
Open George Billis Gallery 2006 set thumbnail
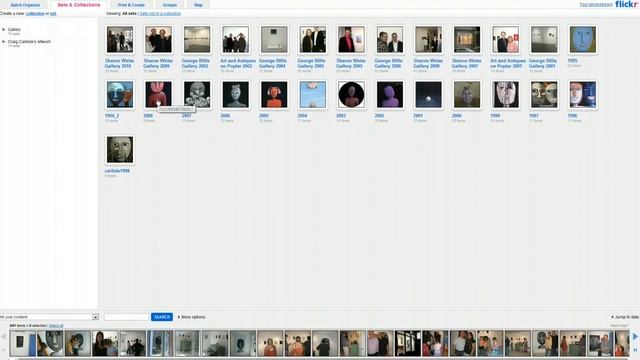[390, 40]
